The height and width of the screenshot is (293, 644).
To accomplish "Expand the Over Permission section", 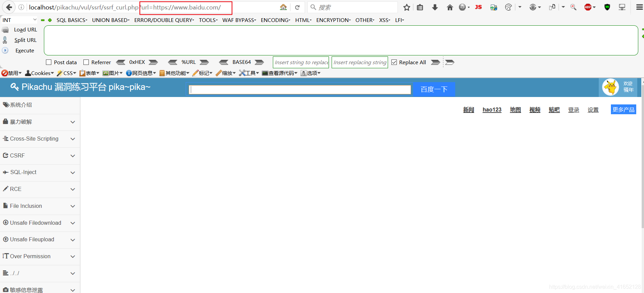I will [x=40, y=257].
